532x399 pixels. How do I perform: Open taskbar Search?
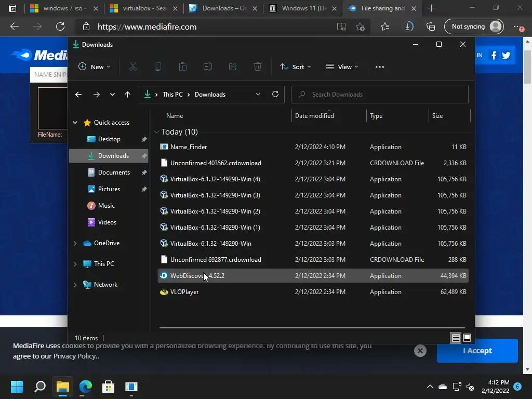click(x=40, y=387)
